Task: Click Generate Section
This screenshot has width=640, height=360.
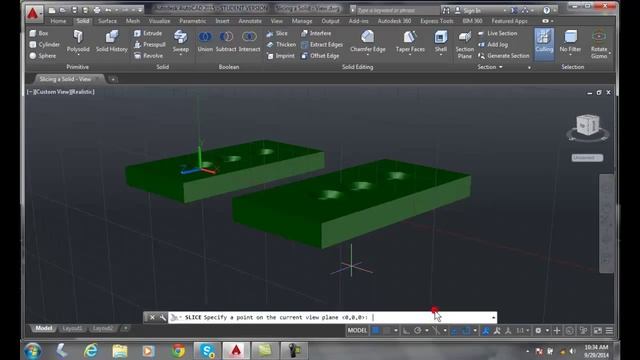Action: pos(503,56)
